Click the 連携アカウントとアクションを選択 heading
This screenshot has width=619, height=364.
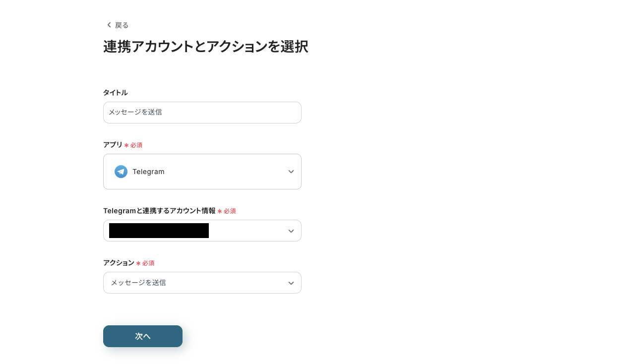click(205, 47)
